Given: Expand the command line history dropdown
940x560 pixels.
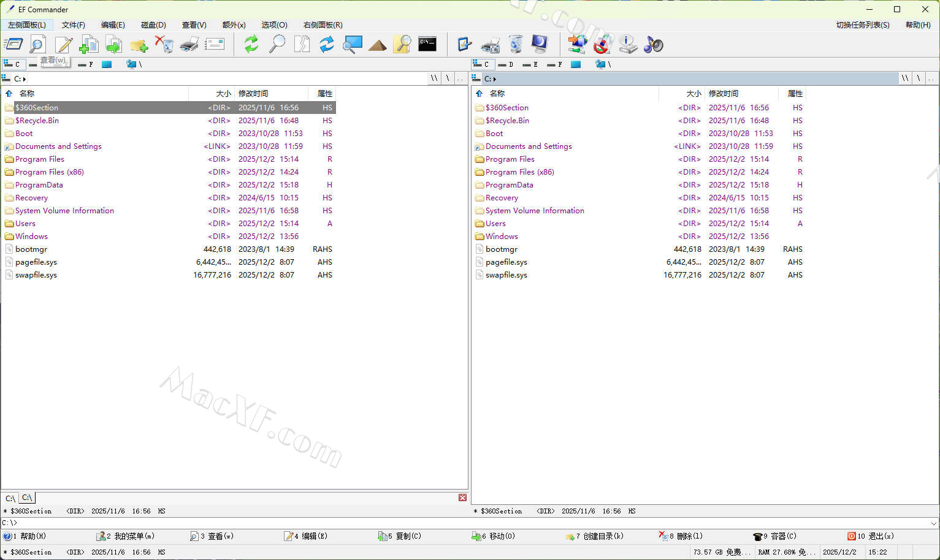Looking at the screenshot, I should (x=934, y=523).
